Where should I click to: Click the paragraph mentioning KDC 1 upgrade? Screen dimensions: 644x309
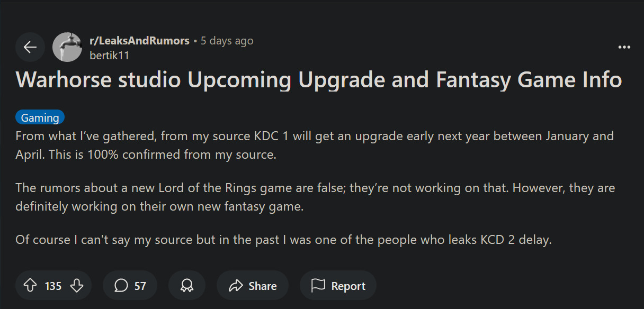pyautogui.click(x=315, y=145)
